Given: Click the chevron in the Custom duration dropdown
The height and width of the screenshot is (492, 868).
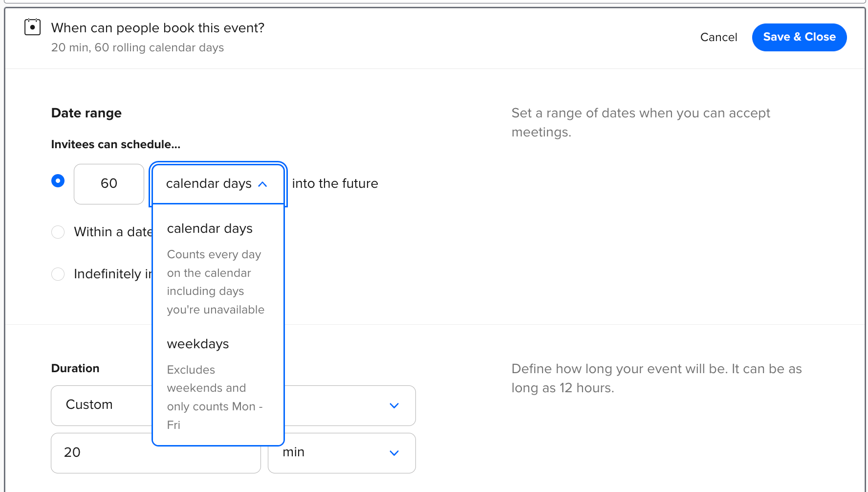Looking at the screenshot, I should click(x=394, y=405).
